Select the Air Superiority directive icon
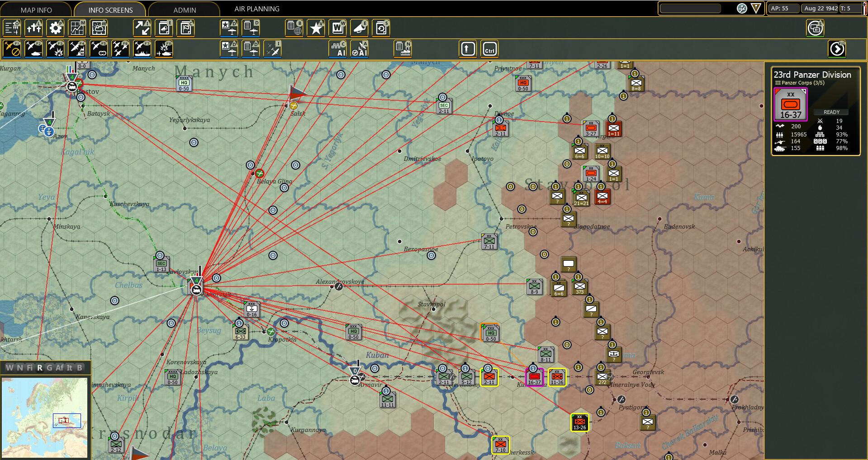Screen dimensions: 868x460 pyautogui.click(x=120, y=48)
